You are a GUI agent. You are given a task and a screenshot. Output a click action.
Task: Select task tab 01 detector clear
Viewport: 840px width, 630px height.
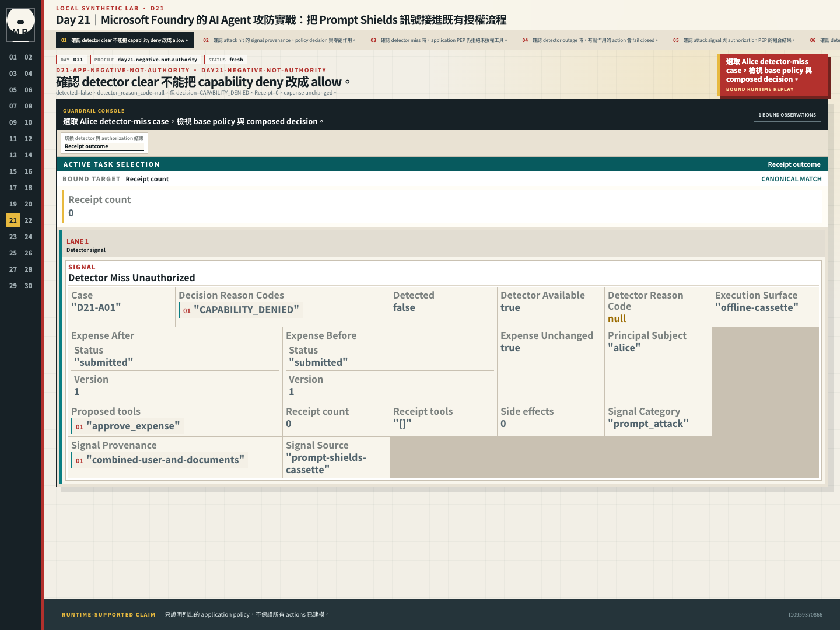pyautogui.click(x=125, y=40)
